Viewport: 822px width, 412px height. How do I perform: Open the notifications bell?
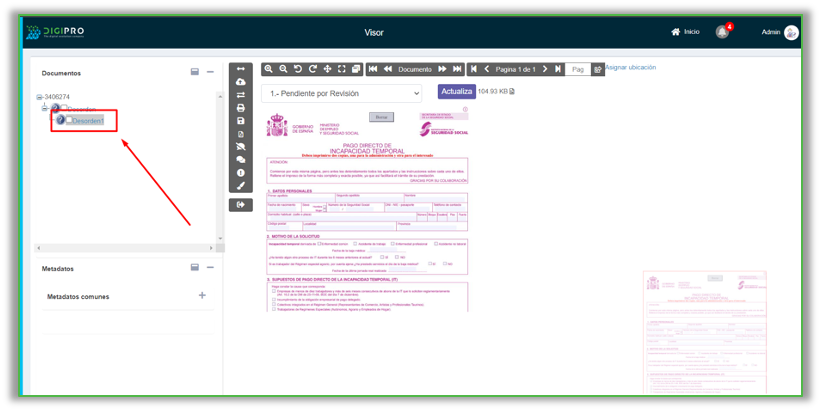722,32
